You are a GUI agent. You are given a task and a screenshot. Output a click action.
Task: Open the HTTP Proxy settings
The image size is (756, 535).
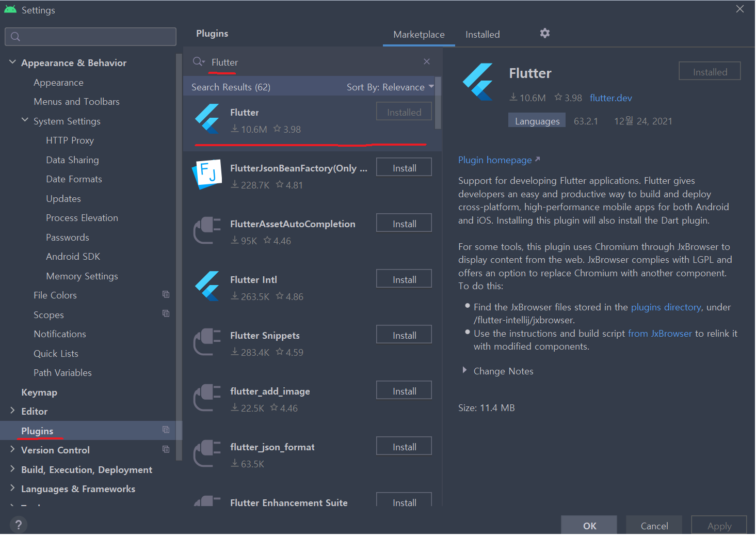tap(70, 140)
